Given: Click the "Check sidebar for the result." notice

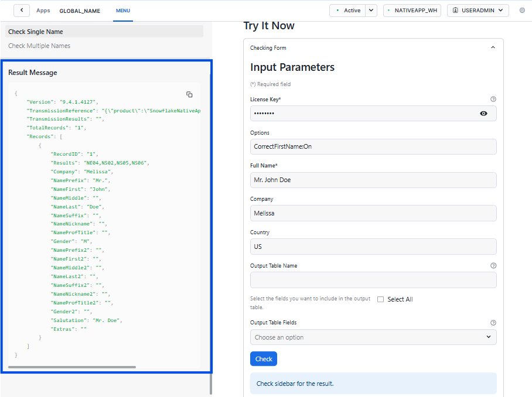Looking at the screenshot, I should tap(373, 384).
